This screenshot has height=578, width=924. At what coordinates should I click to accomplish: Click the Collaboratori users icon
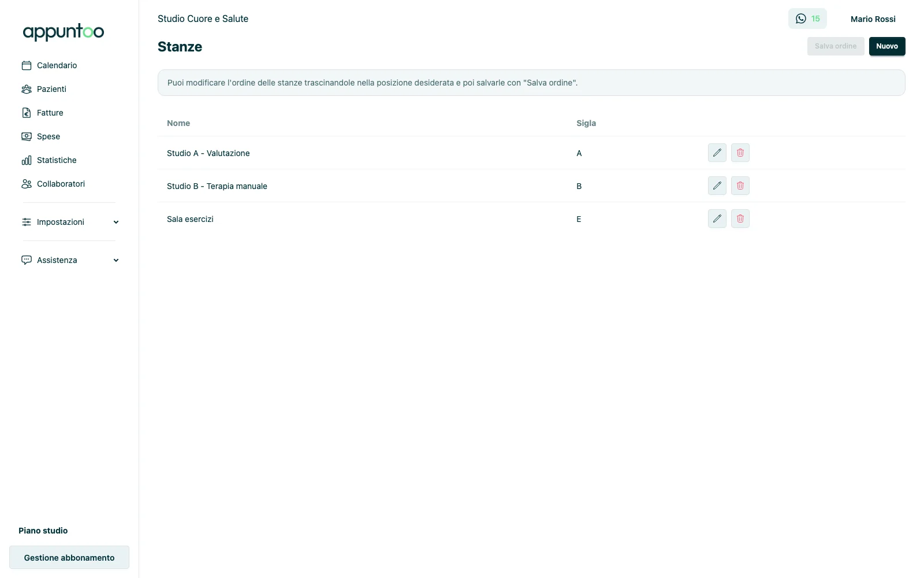pyautogui.click(x=27, y=184)
